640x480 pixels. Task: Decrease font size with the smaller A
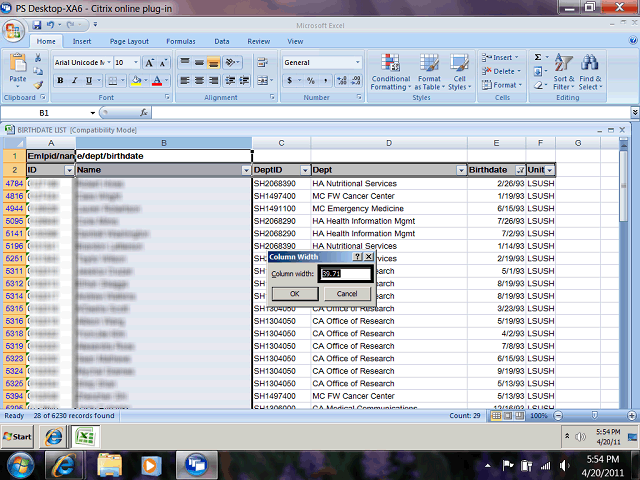pyautogui.click(x=163, y=62)
